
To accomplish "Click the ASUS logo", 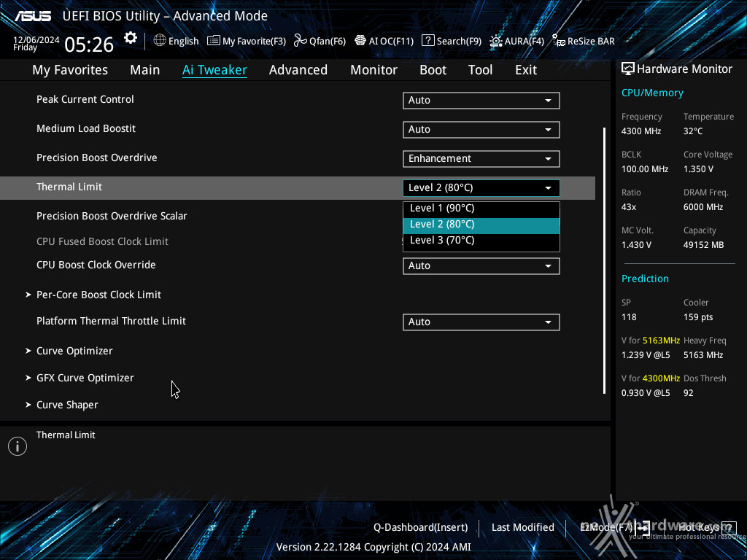I will click(33, 16).
